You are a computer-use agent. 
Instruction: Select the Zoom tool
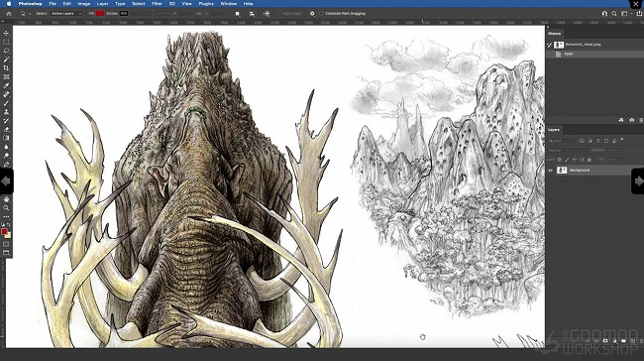(6, 208)
